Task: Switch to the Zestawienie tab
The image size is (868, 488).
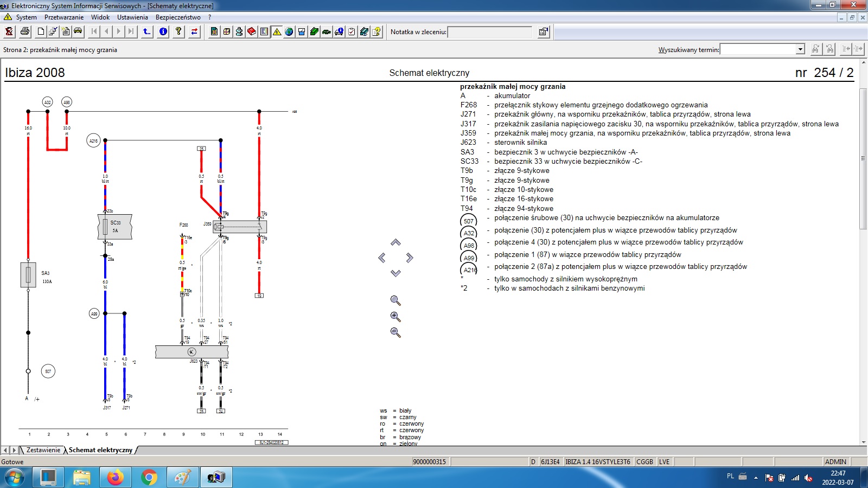Action: pyautogui.click(x=43, y=450)
